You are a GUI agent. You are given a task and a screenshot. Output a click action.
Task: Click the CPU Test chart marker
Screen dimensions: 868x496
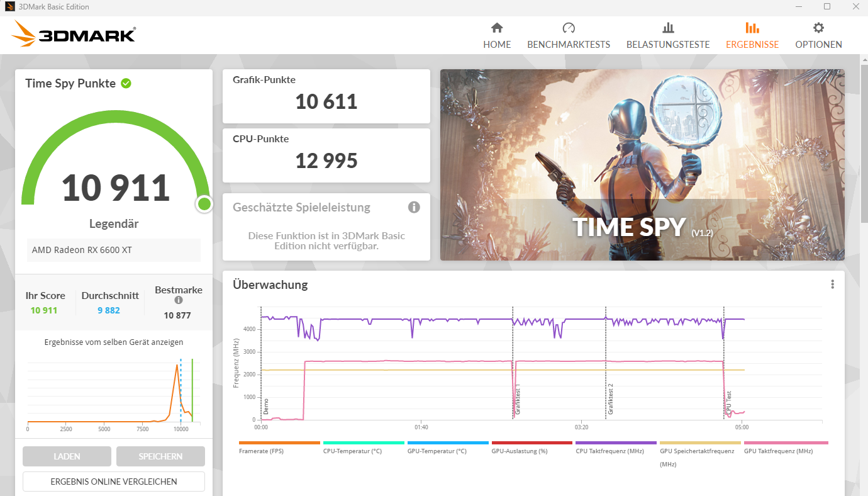tap(728, 403)
